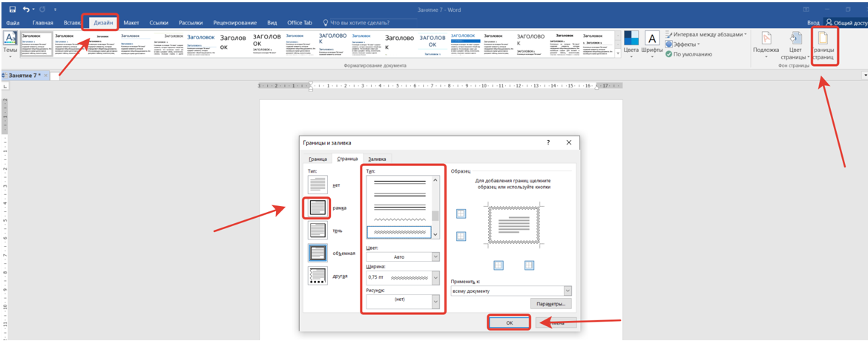Click the Границы страниц page borders button
The height and width of the screenshot is (341, 868).
823,44
